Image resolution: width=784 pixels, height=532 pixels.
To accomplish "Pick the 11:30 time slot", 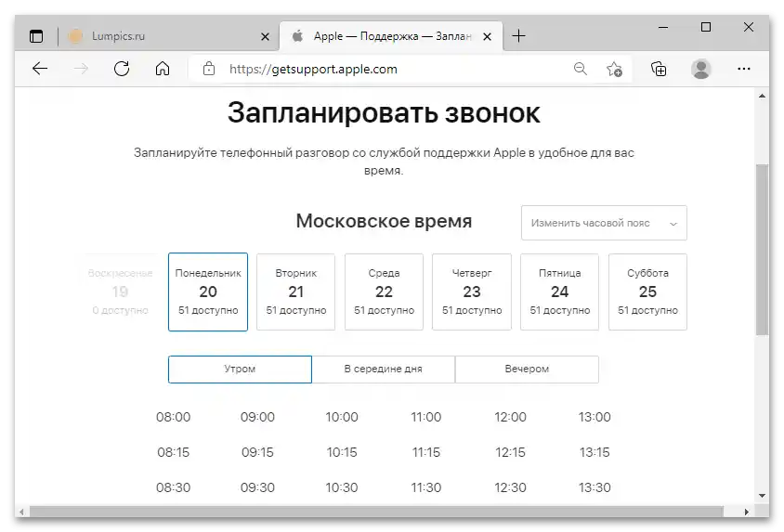I will coord(426,487).
